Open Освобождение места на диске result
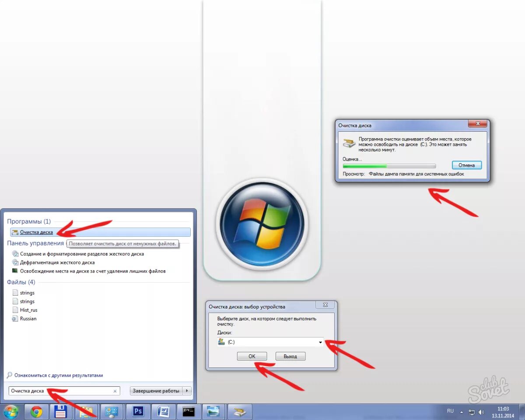The height and width of the screenshot is (420, 525). [x=93, y=271]
